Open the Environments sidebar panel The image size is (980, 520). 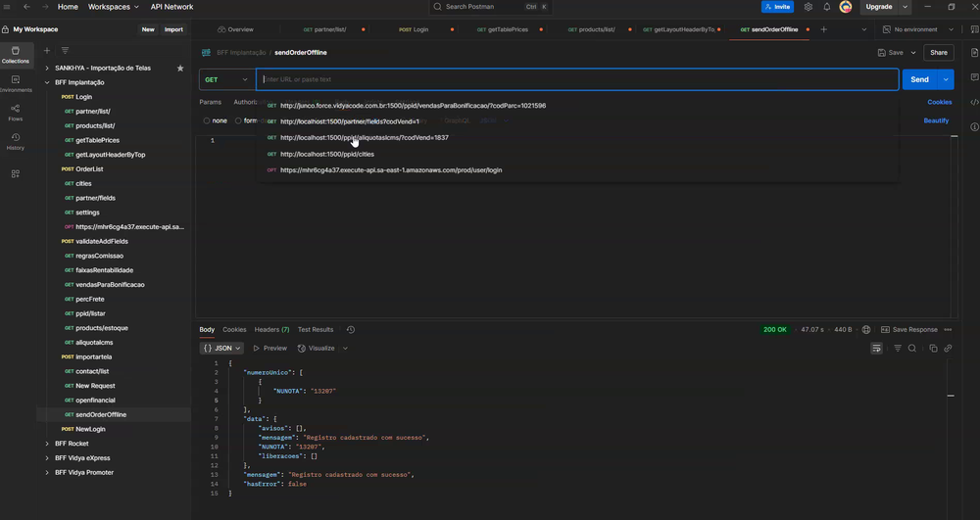click(x=16, y=83)
